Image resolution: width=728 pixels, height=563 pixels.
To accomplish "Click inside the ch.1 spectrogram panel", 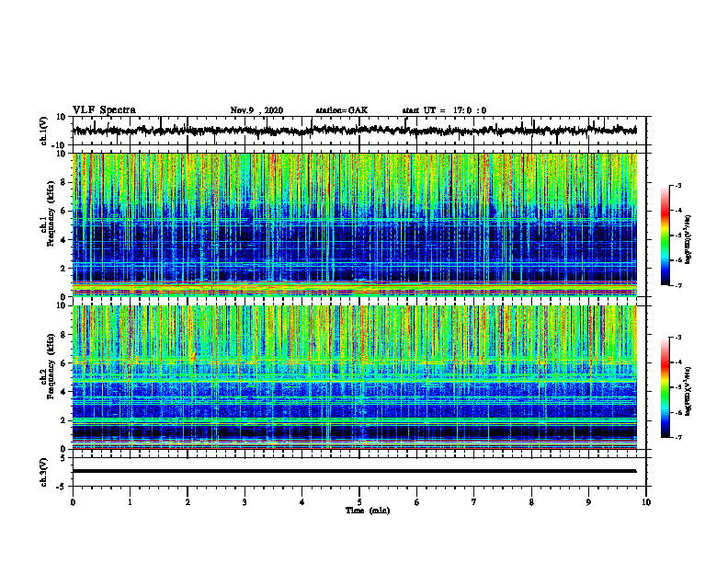I will point(354,224).
